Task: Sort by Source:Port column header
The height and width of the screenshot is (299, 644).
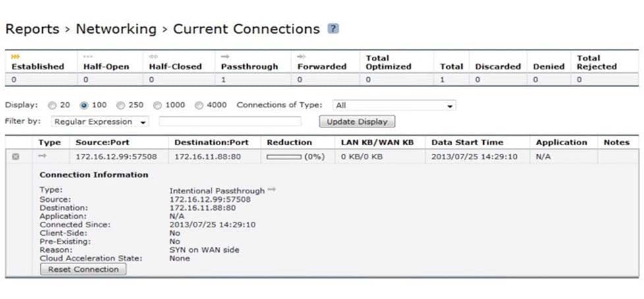Action: coord(102,143)
